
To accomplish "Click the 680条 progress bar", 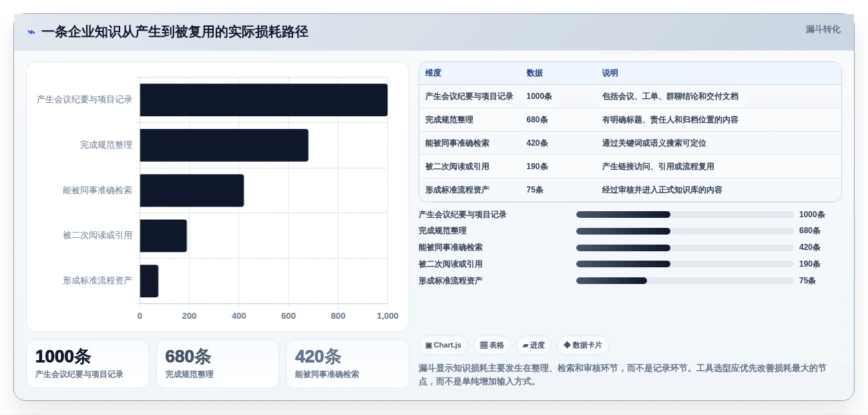I will coord(685,231).
